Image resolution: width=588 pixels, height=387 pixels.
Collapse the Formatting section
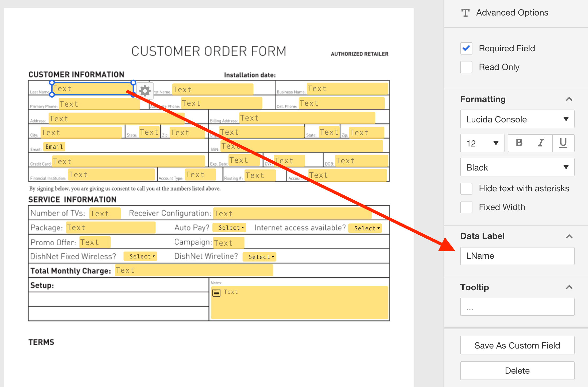(x=569, y=99)
